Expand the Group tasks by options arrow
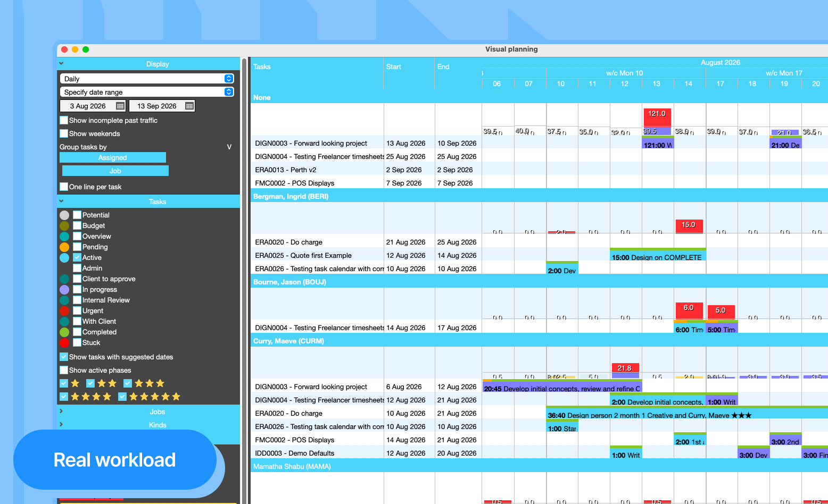The height and width of the screenshot is (504, 828). 229,147
